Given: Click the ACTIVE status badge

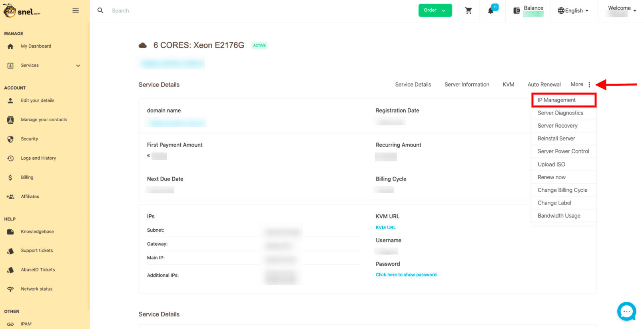Looking at the screenshot, I should click(259, 46).
